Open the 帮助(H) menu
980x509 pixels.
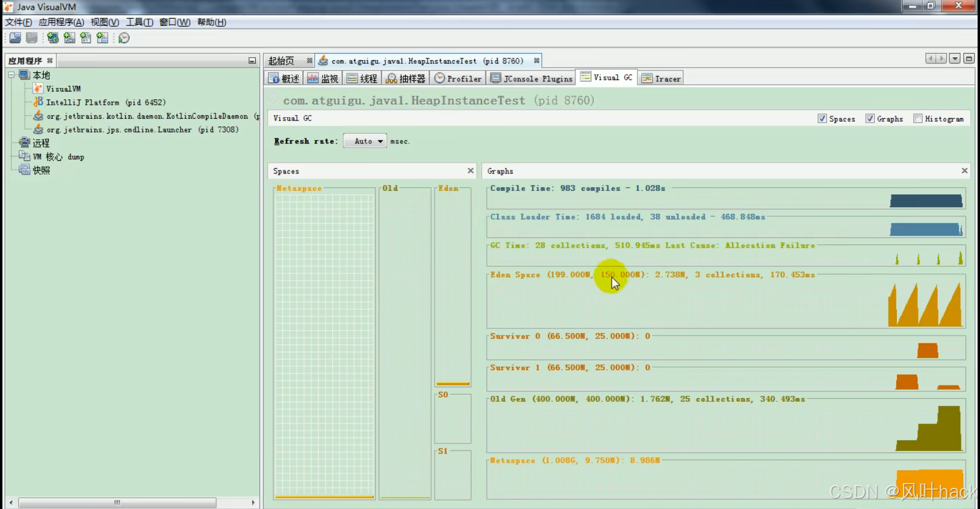(x=212, y=22)
